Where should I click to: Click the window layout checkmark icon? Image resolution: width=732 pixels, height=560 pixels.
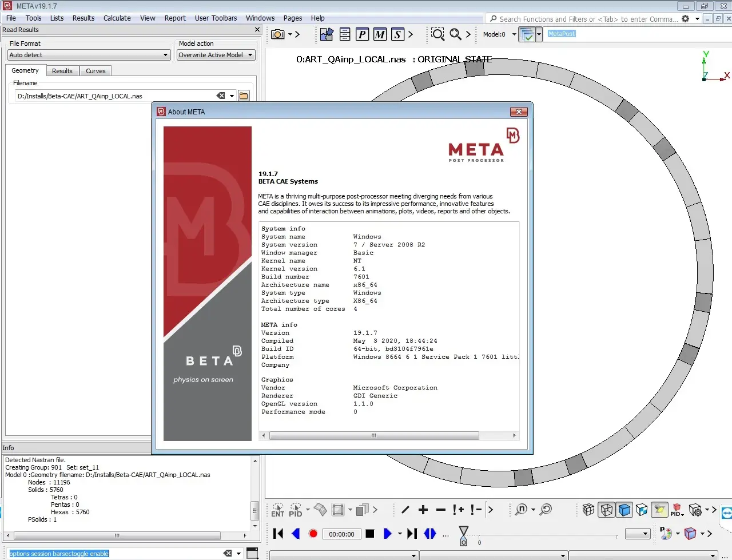point(527,34)
